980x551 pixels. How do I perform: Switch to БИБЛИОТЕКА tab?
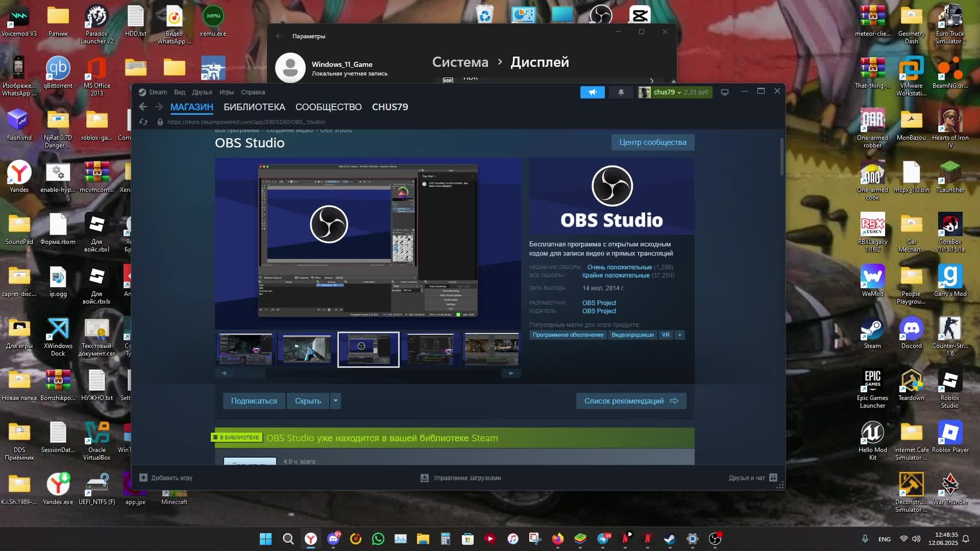coord(254,107)
